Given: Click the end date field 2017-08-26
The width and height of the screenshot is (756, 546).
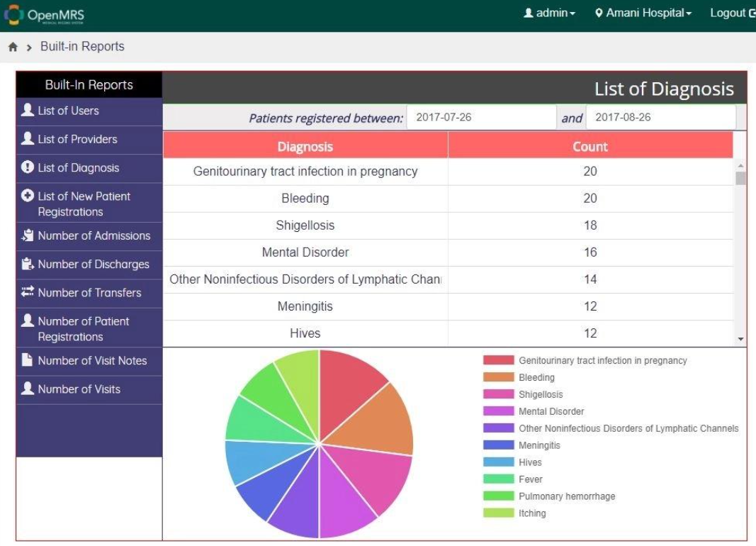Looking at the screenshot, I should tap(661, 117).
